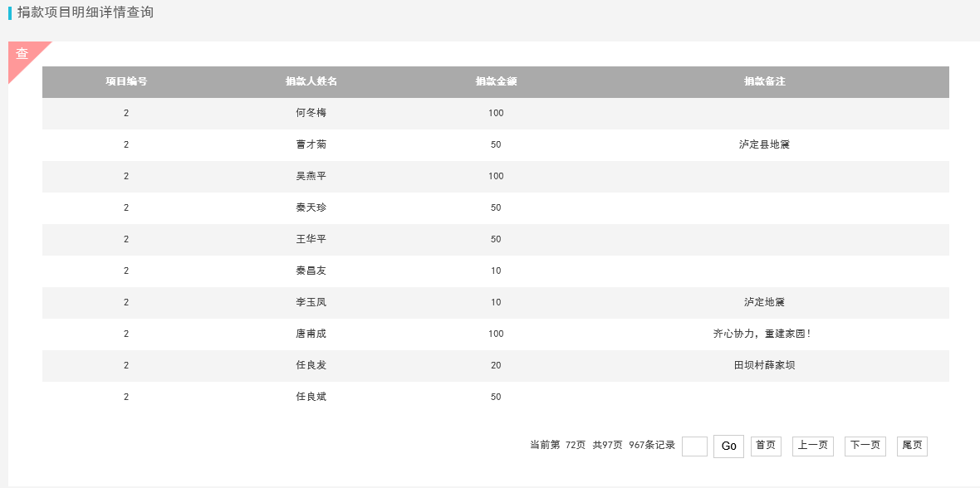The width and height of the screenshot is (980, 488).
Task: Click the Go page-jump button
Action: pos(728,447)
